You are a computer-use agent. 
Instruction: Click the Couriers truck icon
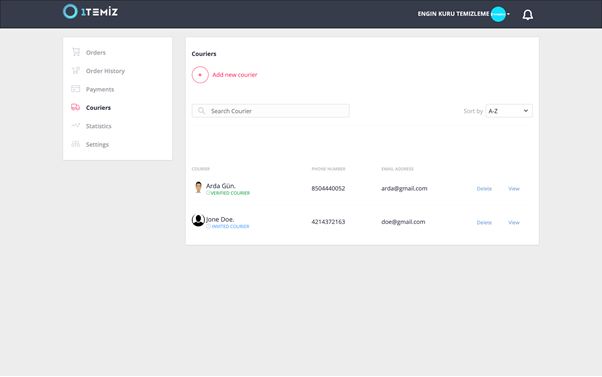(x=76, y=107)
